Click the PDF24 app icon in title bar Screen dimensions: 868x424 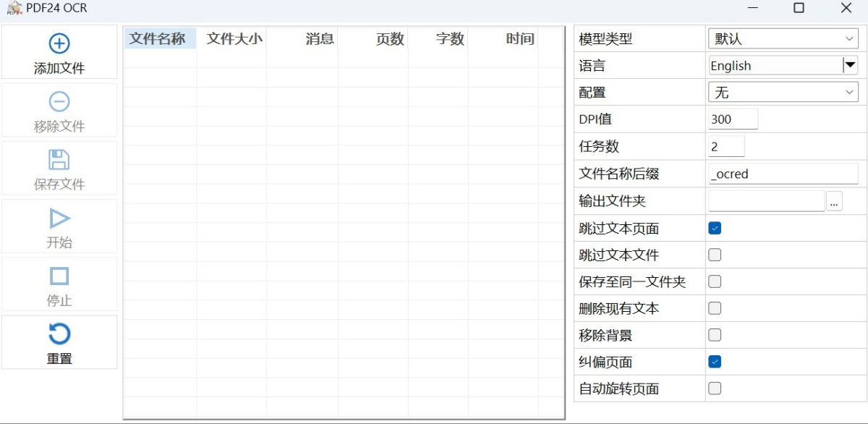tap(14, 8)
